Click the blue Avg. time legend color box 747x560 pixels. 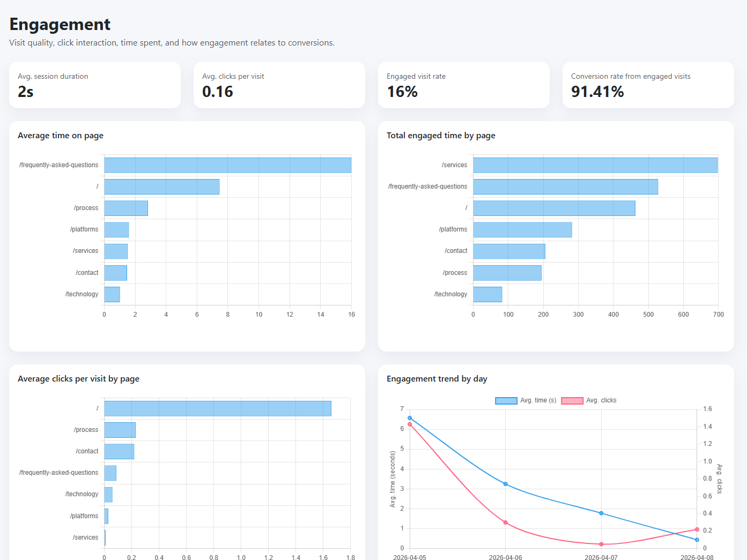click(x=506, y=400)
